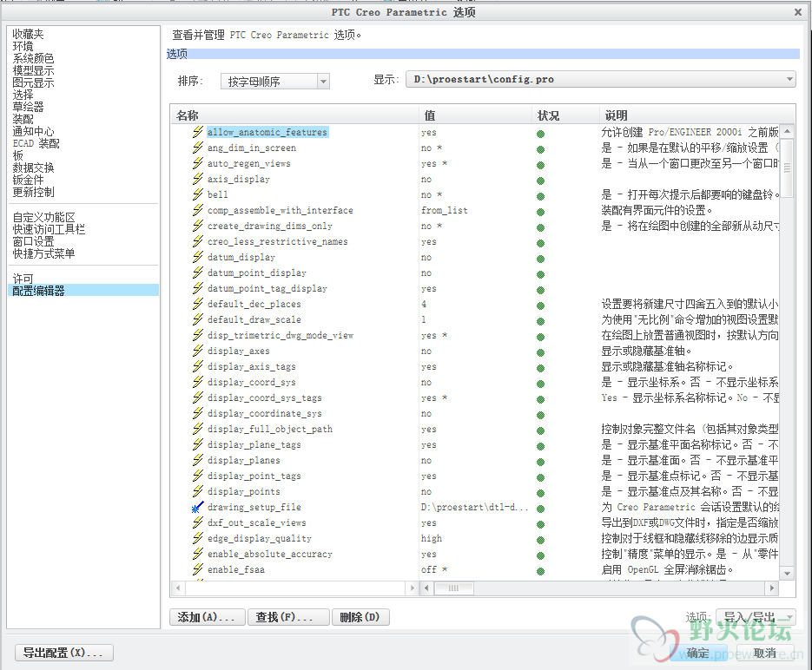Click value 'from_list' for comp_assemble_with_interface

445,210
